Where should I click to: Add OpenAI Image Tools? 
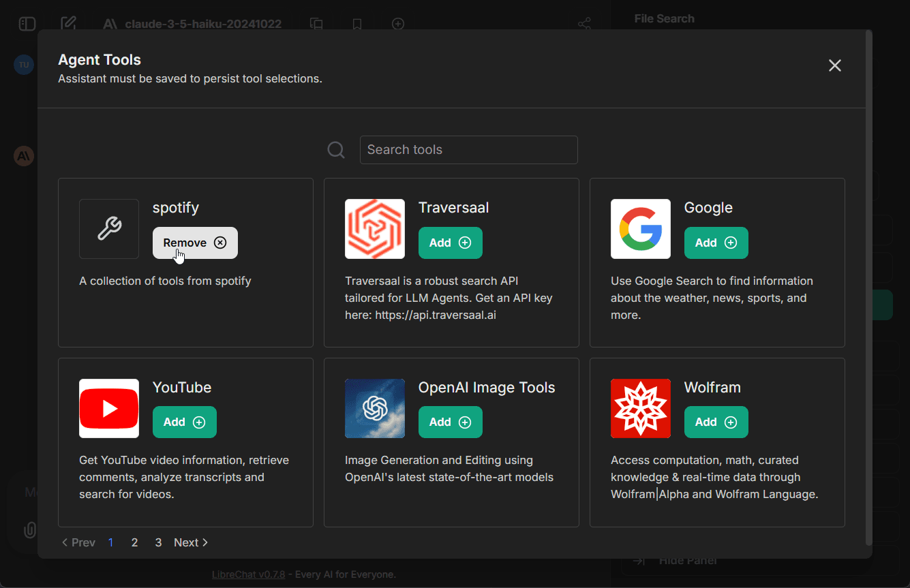451,422
